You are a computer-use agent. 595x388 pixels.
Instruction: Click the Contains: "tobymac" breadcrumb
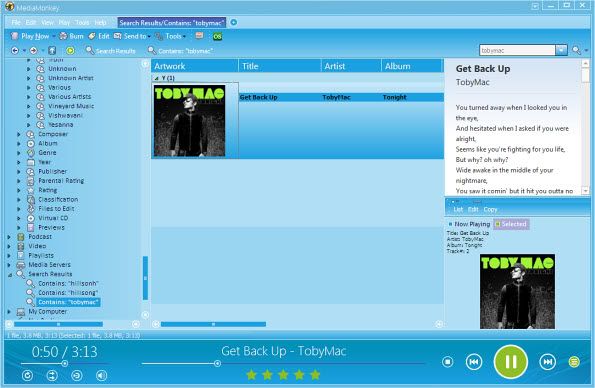pyautogui.click(x=180, y=50)
